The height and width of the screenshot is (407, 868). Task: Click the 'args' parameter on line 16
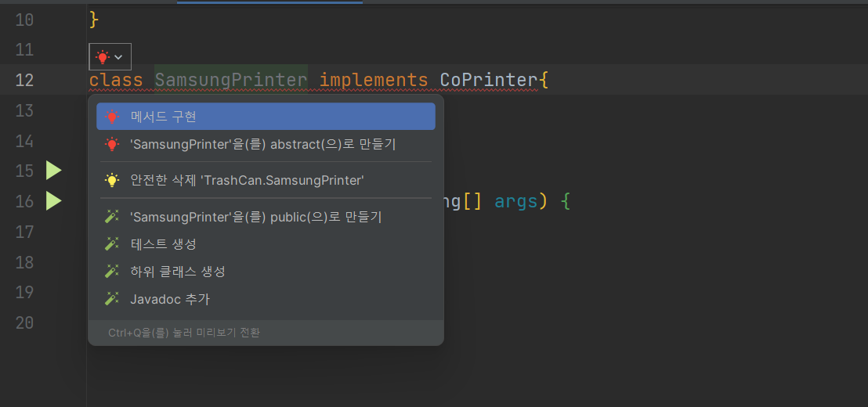click(516, 201)
